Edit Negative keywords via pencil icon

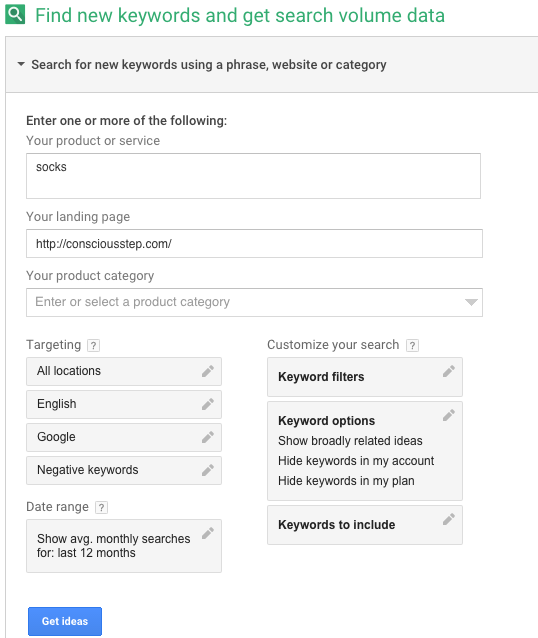click(208, 470)
